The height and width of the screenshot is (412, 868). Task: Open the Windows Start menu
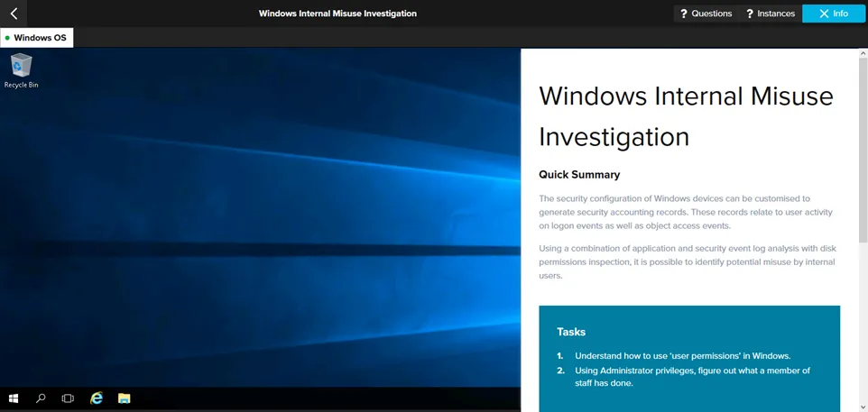click(x=14, y=398)
